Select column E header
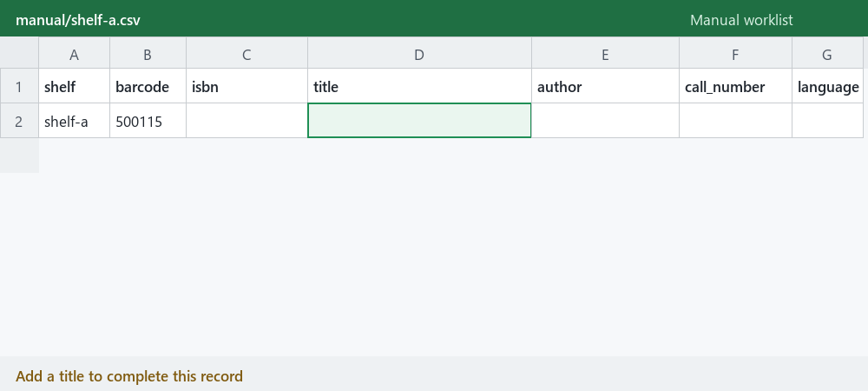The width and height of the screenshot is (868, 391). [x=605, y=54]
